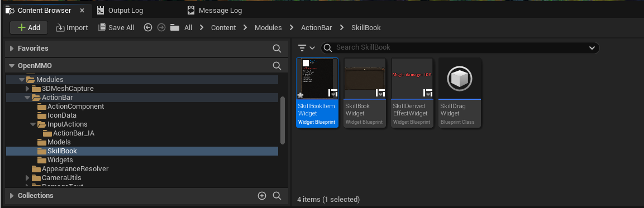644x208 pixels.
Task: Select the CameraUtils folder
Action: point(142,178)
